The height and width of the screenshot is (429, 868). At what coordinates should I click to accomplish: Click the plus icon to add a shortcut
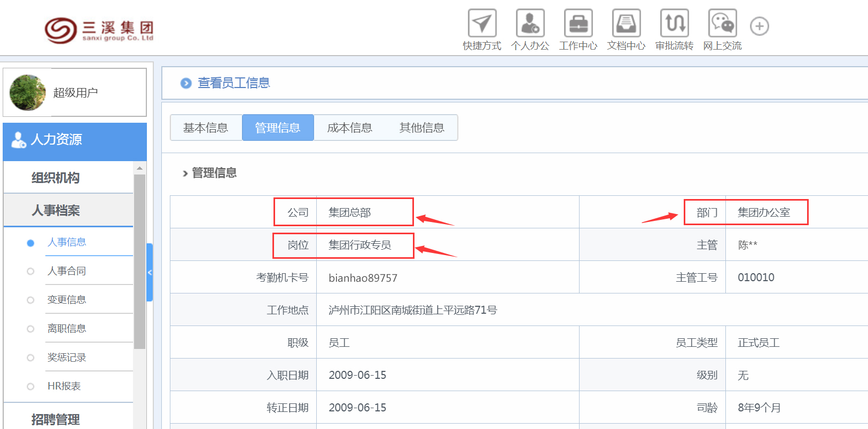[759, 26]
